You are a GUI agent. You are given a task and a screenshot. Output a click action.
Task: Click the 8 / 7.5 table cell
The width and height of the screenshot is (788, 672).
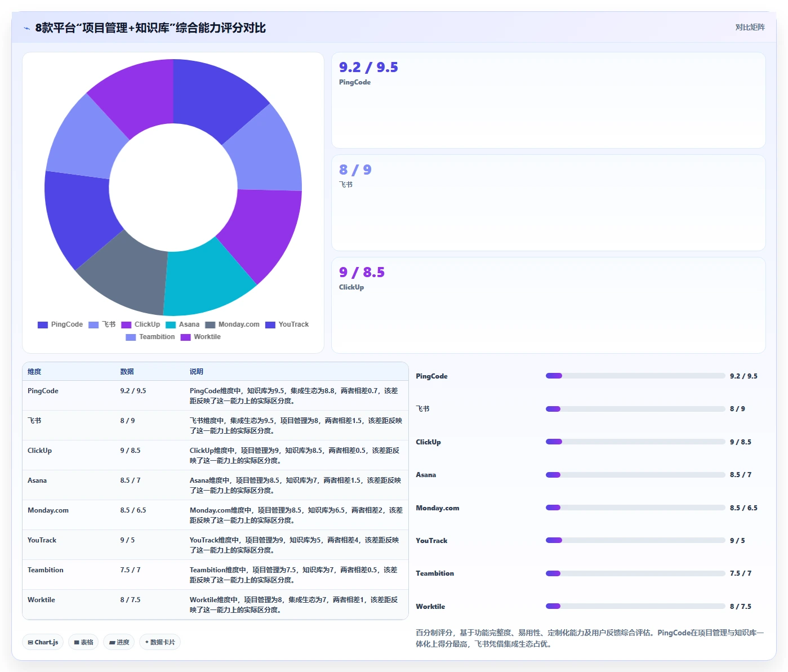coord(130,600)
